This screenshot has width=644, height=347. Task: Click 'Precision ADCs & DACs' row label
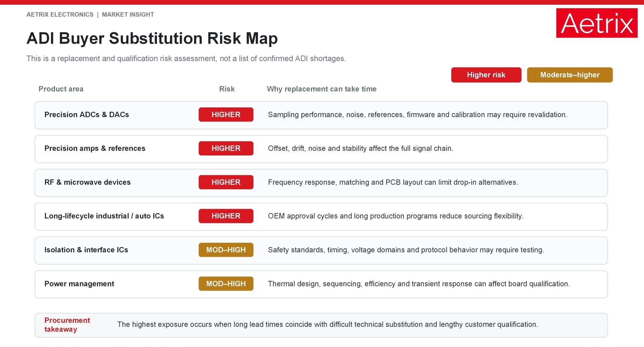pyautogui.click(x=87, y=114)
